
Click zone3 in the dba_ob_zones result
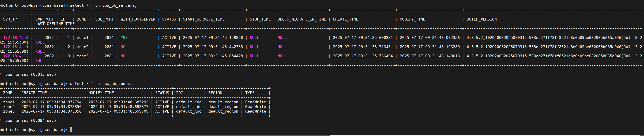click(9, 111)
